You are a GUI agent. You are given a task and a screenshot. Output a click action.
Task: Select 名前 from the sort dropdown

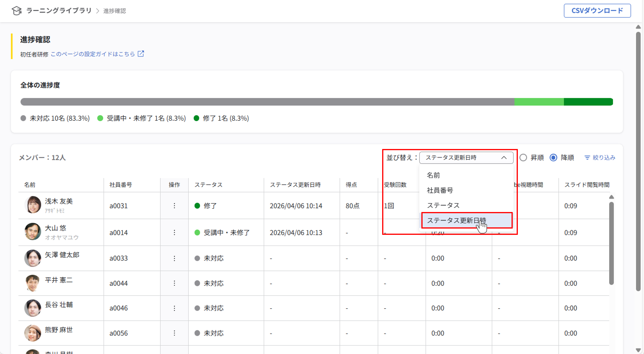click(433, 175)
